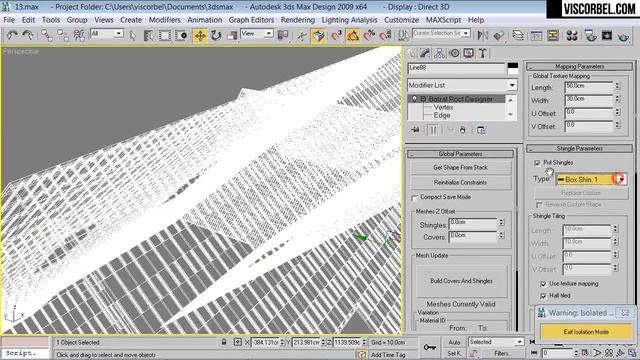Toggle the Compact Save Mode checkbox
Screen dimensions: 640x360
[415, 198]
